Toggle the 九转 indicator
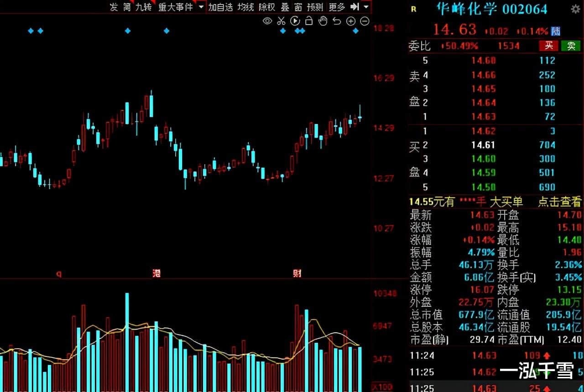This screenshot has width=584, height=392. pos(143,7)
